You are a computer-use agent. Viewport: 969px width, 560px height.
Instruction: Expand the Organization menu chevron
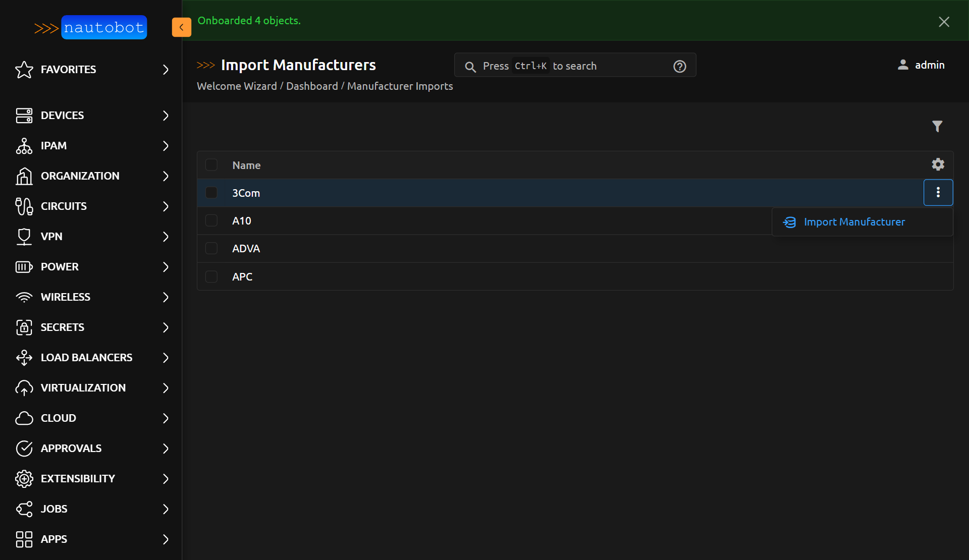pos(166,176)
